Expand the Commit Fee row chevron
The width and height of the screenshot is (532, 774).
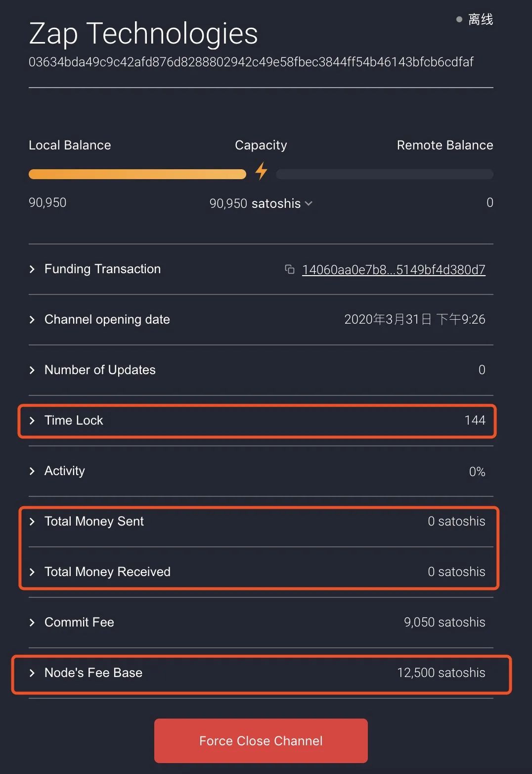(x=32, y=623)
